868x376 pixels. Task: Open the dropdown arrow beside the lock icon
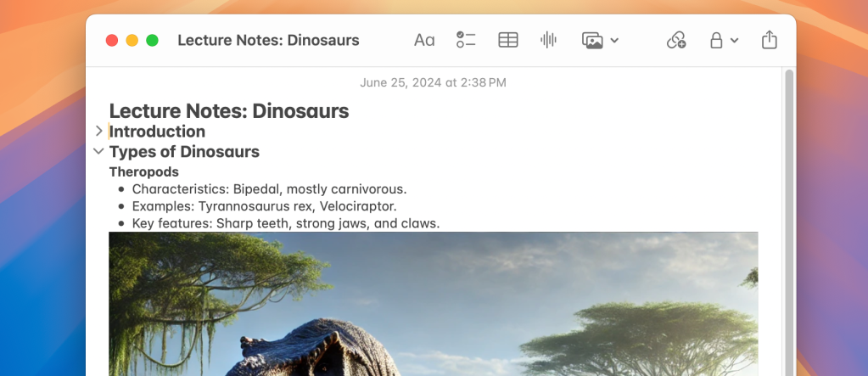coord(735,40)
